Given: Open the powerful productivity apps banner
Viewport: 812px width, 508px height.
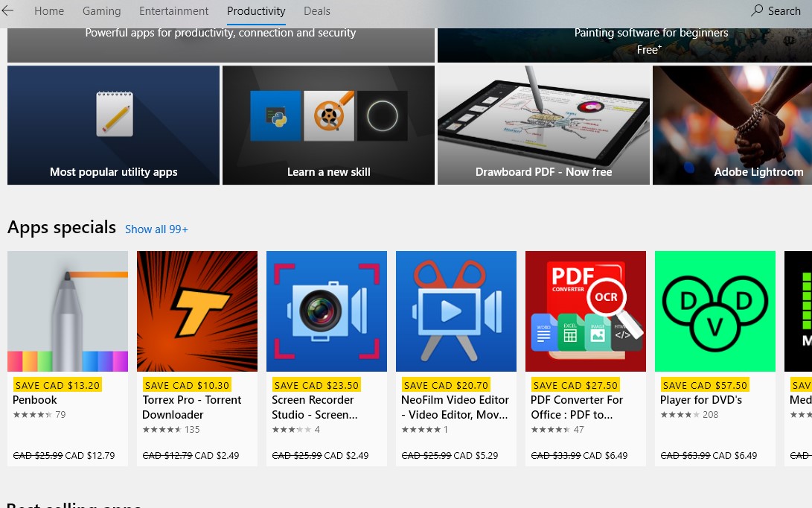Looking at the screenshot, I should point(220,45).
